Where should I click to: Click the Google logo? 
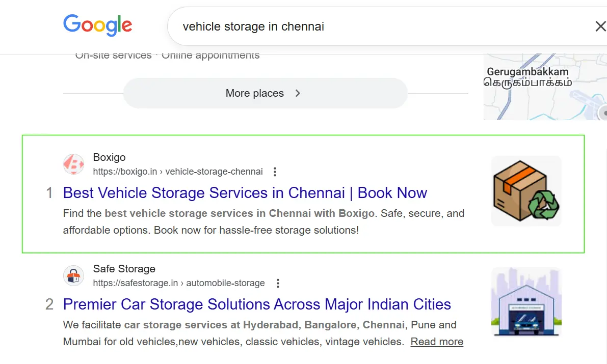click(97, 25)
